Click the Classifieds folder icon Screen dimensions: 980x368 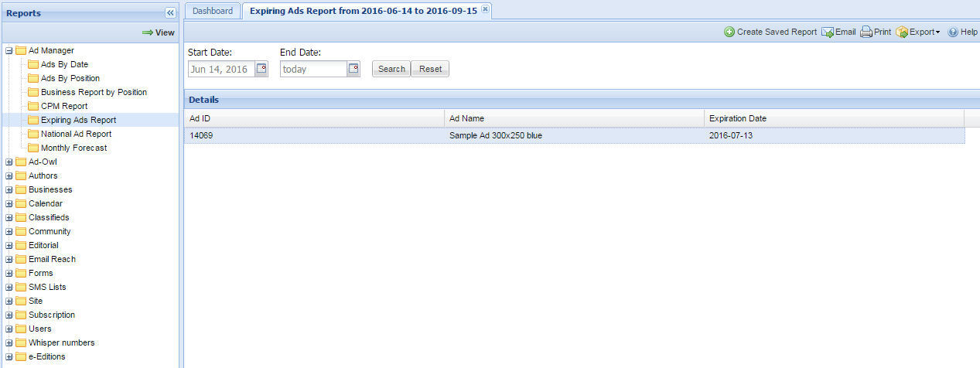pyautogui.click(x=21, y=217)
